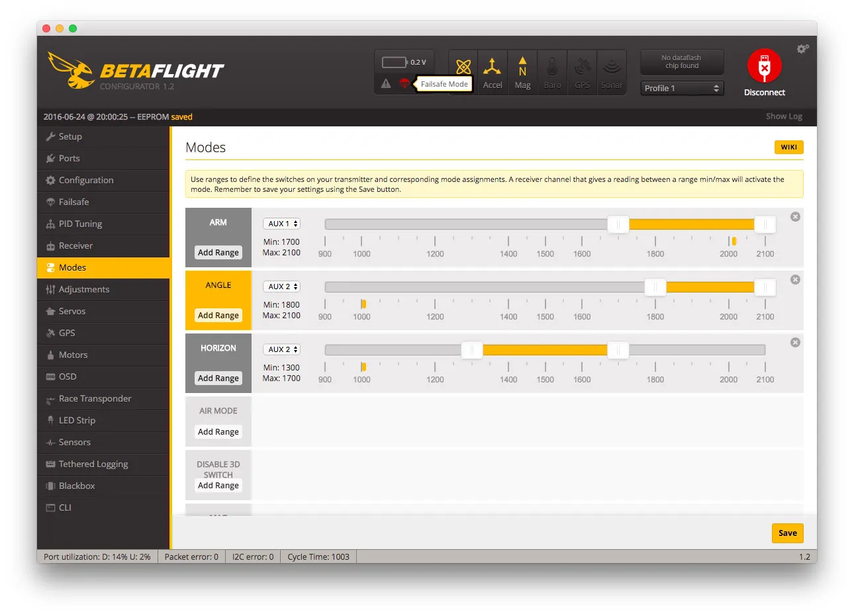Click the HORIZON range minimum slider handle
The image size is (854, 616).
point(471,349)
